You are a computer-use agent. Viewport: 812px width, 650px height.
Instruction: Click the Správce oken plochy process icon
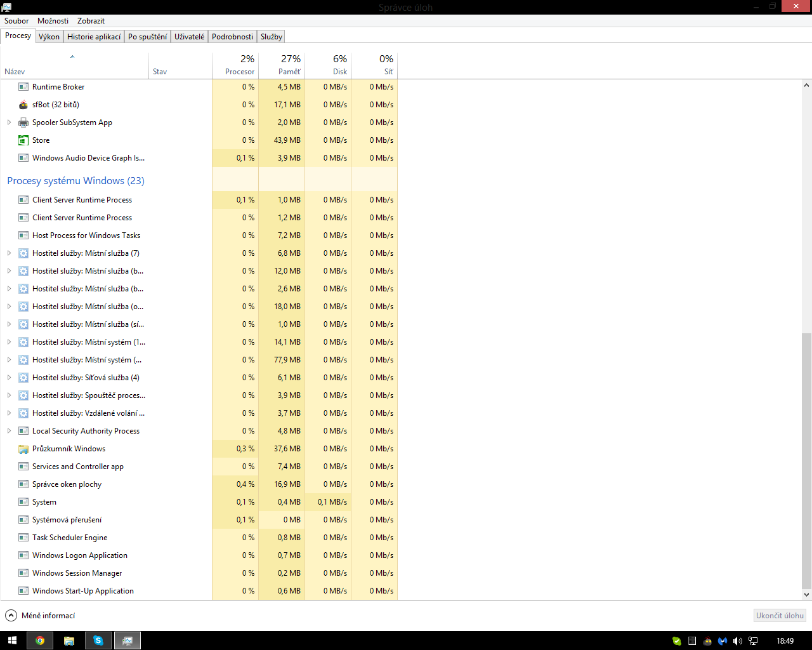(x=23, y=484)
